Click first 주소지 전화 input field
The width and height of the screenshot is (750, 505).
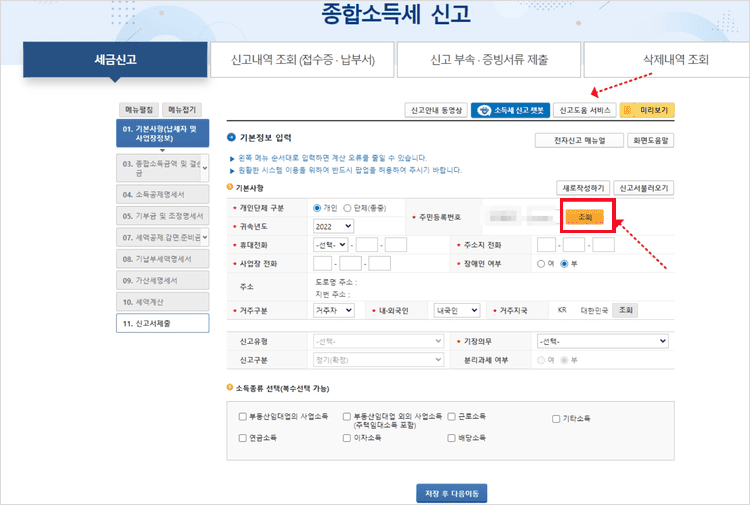click(546, 245)
